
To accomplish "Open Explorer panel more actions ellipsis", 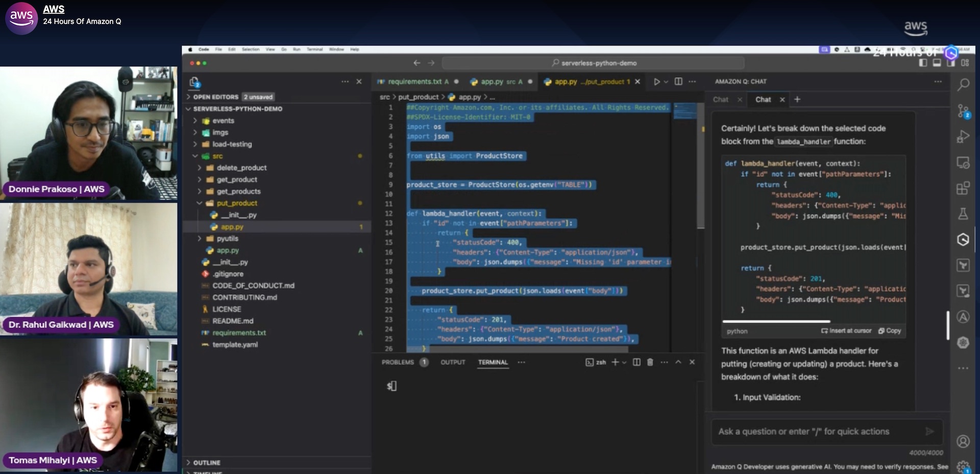I will [345, 82].
